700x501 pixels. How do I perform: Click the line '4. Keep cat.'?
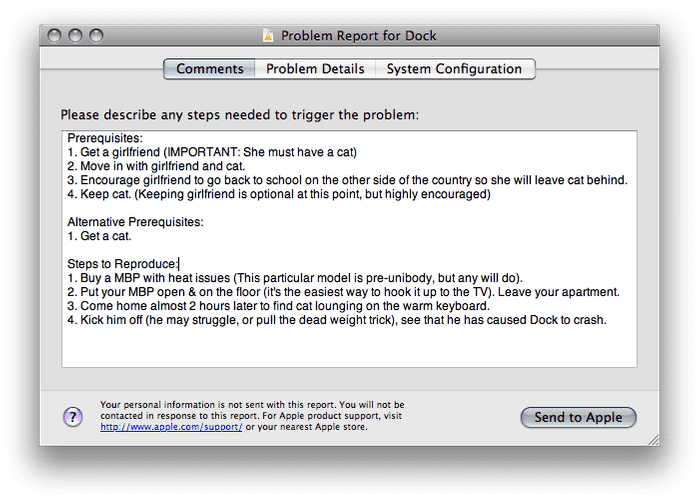[279, 194]
